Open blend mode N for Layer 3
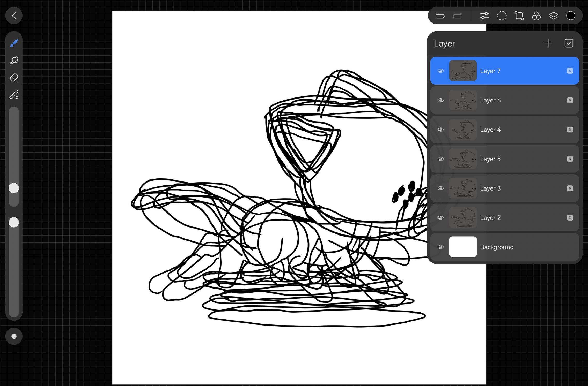Viewport: 588px width, 386px height. (x=570, y=188)
